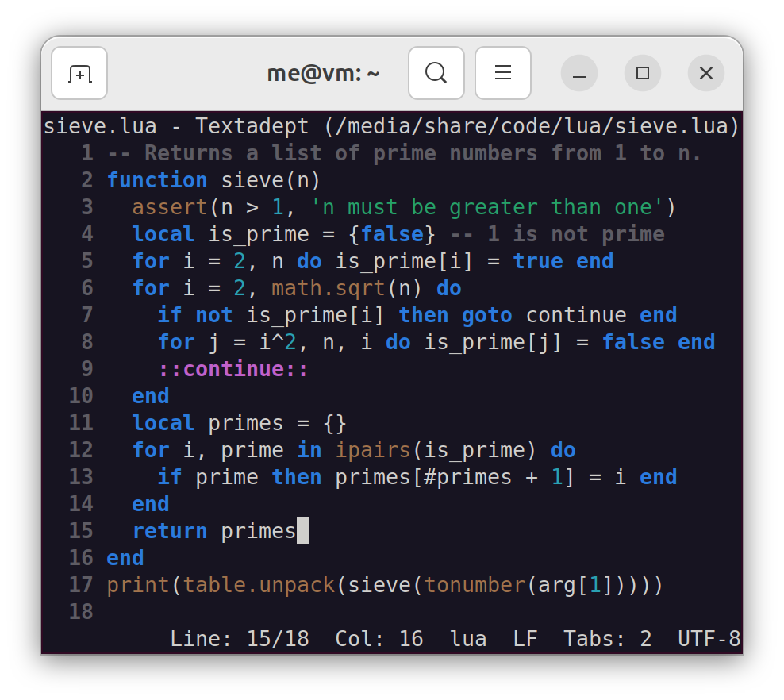This screenshot has width=784, height=700.
Task: Click 'assert' on line 3
Action: tap(170, 207)
